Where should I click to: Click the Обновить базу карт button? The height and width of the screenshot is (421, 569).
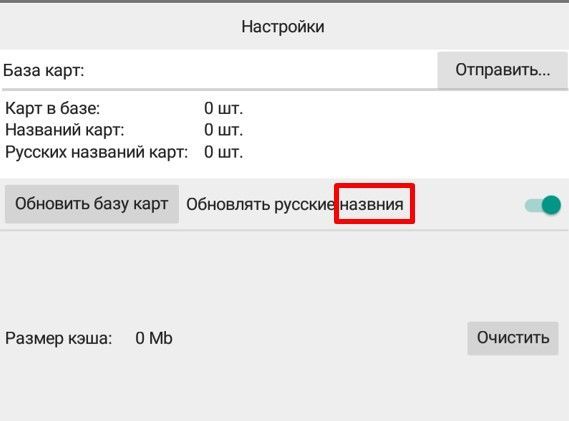point(92,204)
